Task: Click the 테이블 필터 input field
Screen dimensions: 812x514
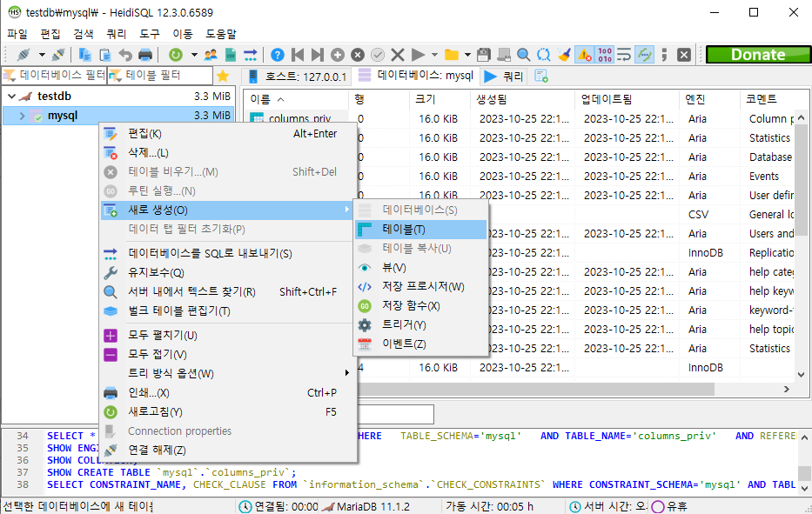Action: pos(160,76)
